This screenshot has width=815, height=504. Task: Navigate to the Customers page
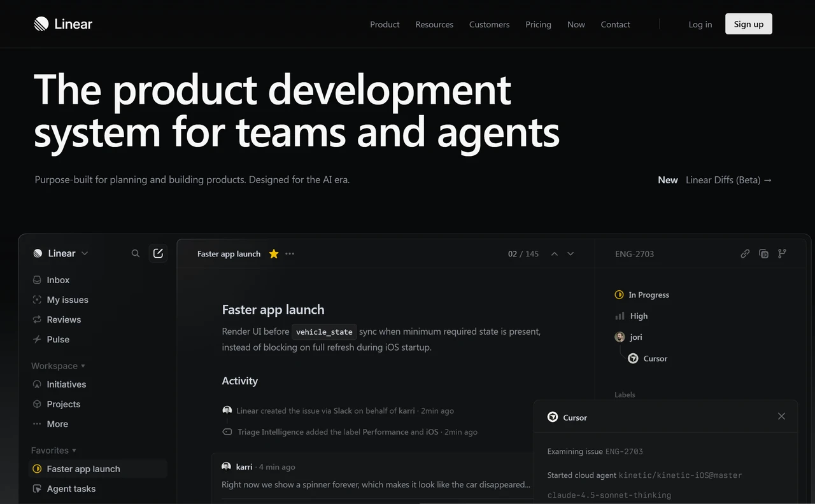coord(489,24)
